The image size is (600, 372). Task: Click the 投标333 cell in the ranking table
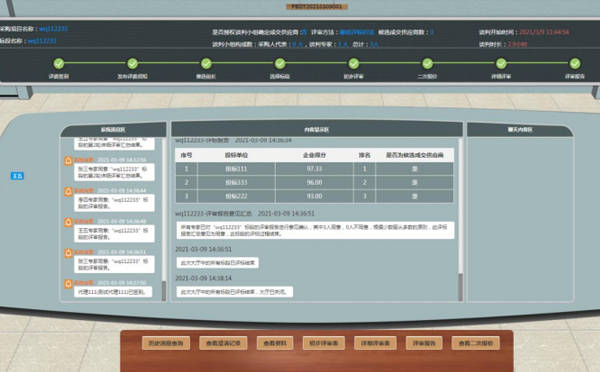click(x=236, y=183)
